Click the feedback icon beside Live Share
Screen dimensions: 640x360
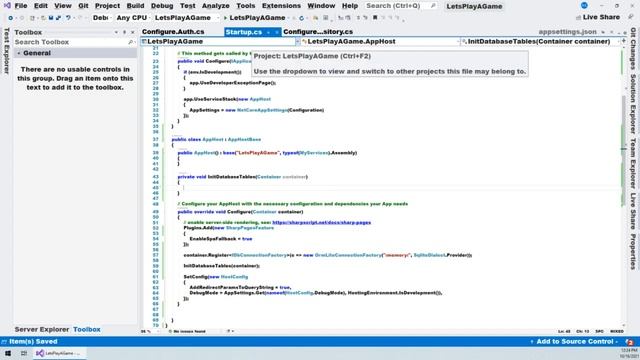tap(631, 17)
